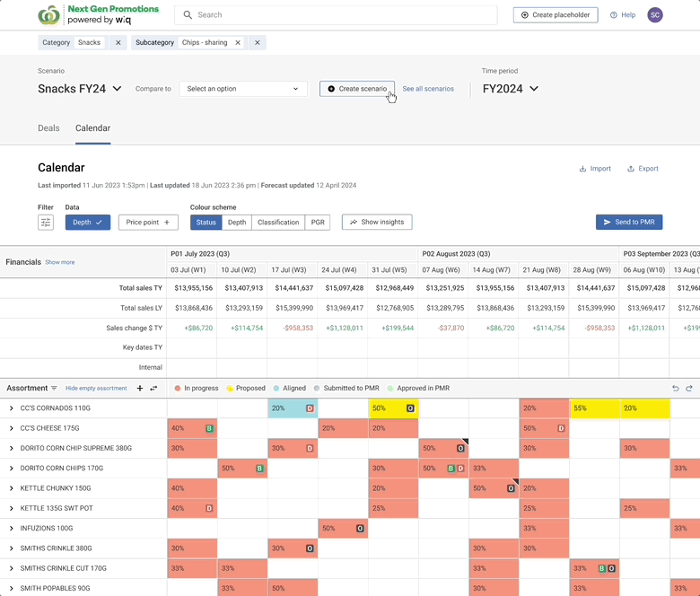
Task: Remove the Chips - sharing chip
Action: pos(238,42)
